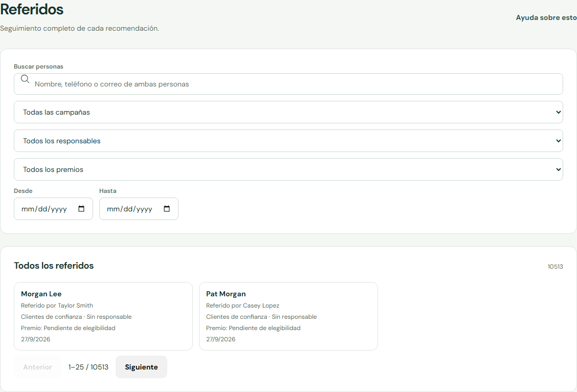This screenshot has height=392, width=577.
Task: Click the Desde date field
Action: pos(53,209)
